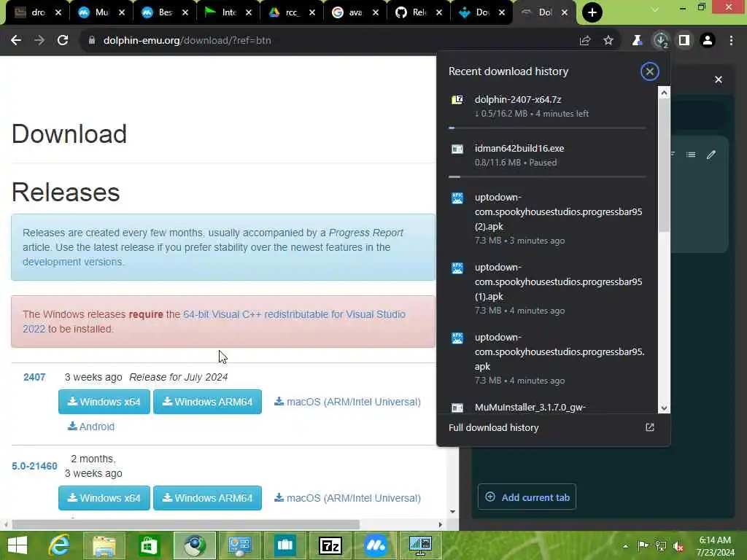Image resolution: width=747 pixels, height=560 pixels.
Task: Open the 2407 release link
Action: coord(34,377)
